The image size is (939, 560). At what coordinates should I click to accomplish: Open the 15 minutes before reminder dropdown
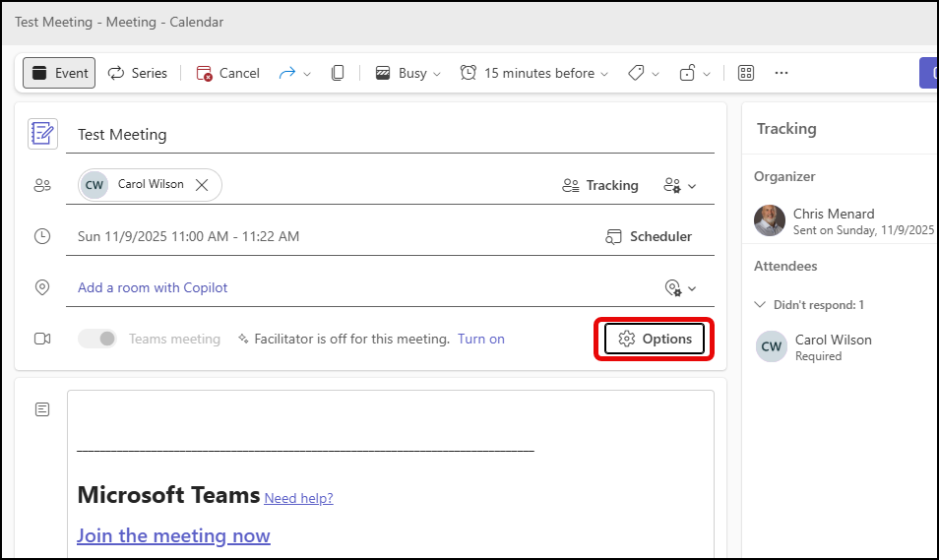[x=534, y=73]
